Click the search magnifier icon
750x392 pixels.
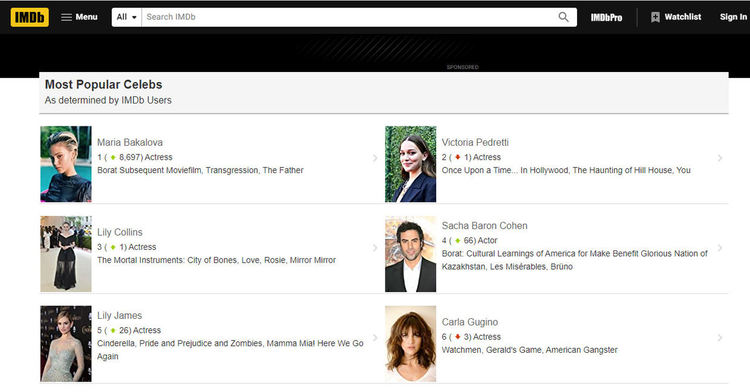tap(563, 17)
